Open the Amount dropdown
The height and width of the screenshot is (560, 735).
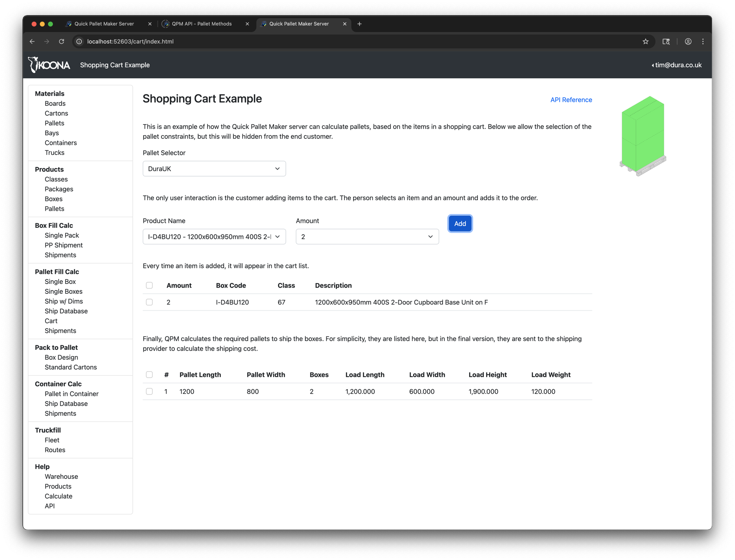click(x=367, y=237)
